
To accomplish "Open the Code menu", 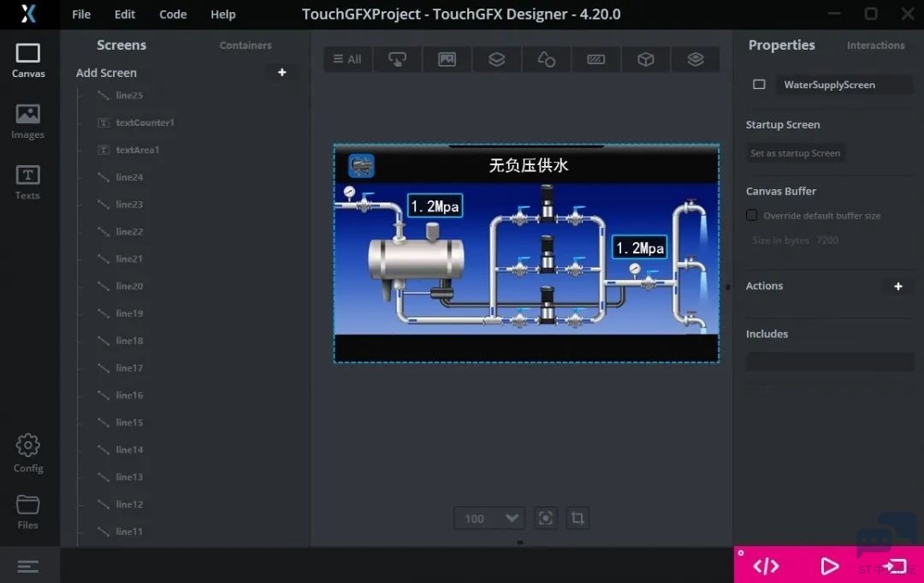I will 173,15.
